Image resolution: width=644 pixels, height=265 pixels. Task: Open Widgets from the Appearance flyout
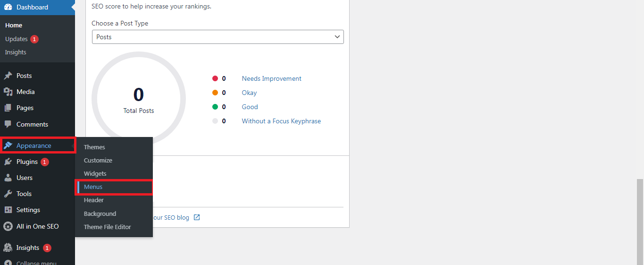pyautogui.click(x=95, y=173)
